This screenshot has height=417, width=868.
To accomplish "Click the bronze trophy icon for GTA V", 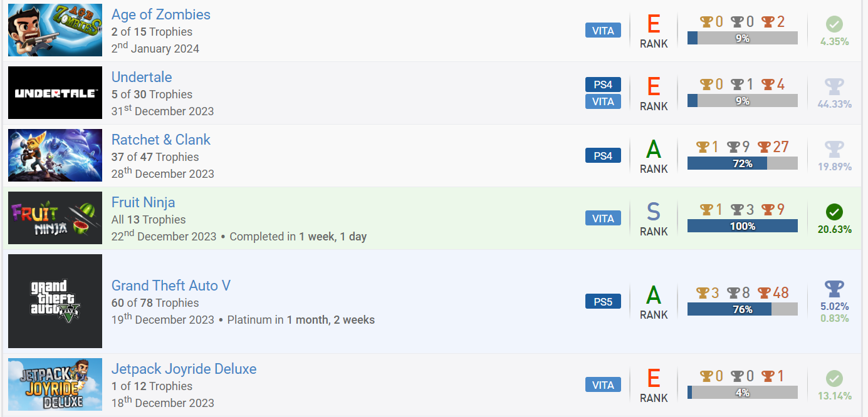I will 764,293.
